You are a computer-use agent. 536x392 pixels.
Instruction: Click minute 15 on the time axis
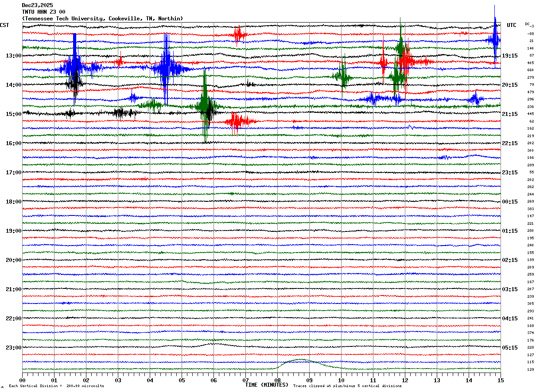(501, 380)
